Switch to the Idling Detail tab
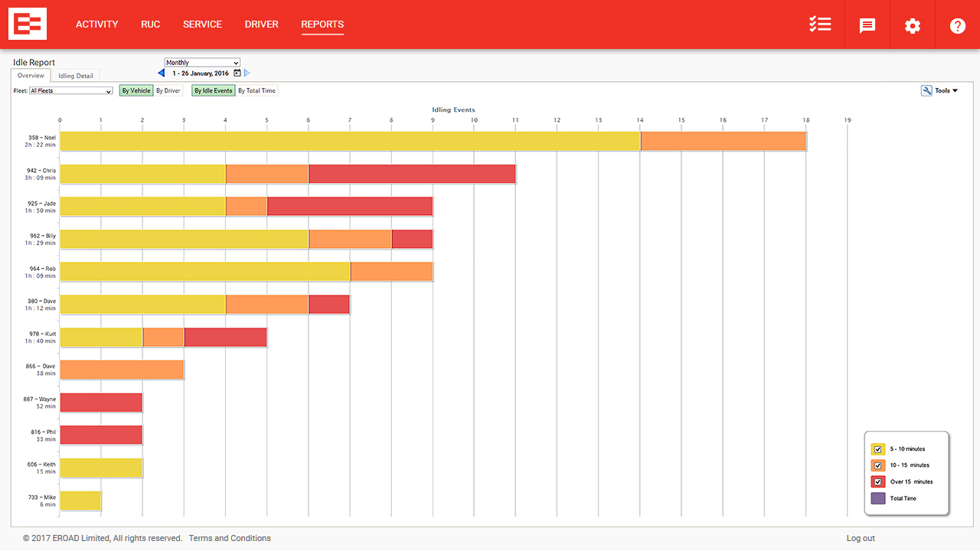This screenshot has width=980, height=551. coord(76,76)
